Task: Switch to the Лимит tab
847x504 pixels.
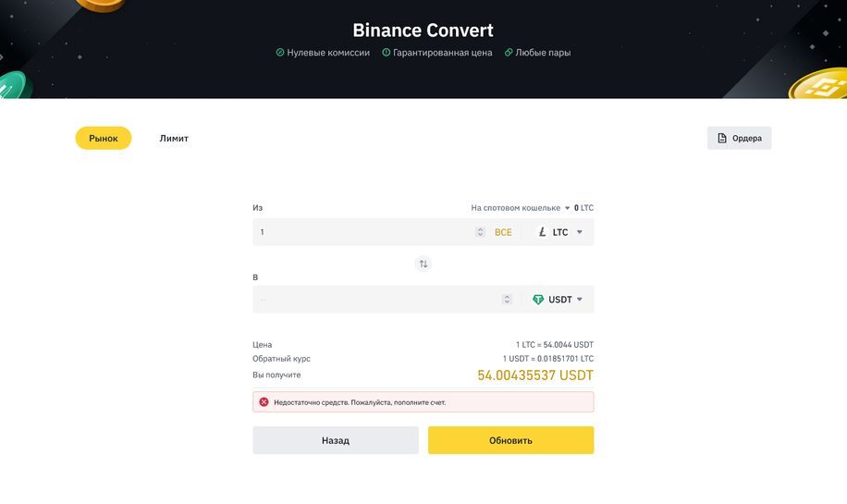Action: (x=174, y=138)
